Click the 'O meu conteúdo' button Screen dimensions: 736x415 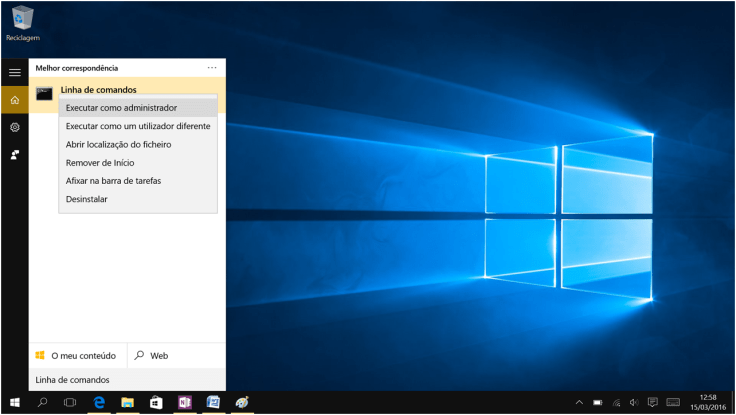[77, 355]
